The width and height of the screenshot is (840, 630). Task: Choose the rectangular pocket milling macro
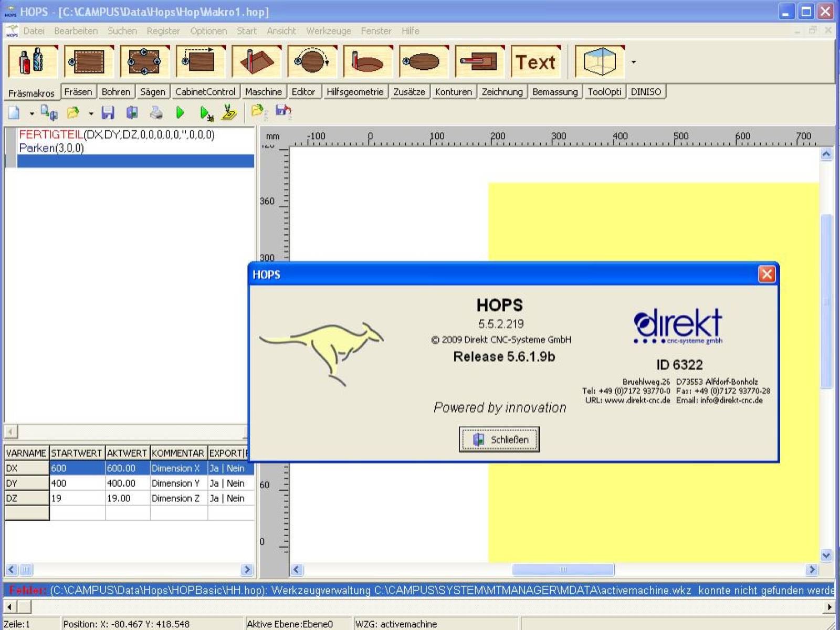click(x=256, y=61)
